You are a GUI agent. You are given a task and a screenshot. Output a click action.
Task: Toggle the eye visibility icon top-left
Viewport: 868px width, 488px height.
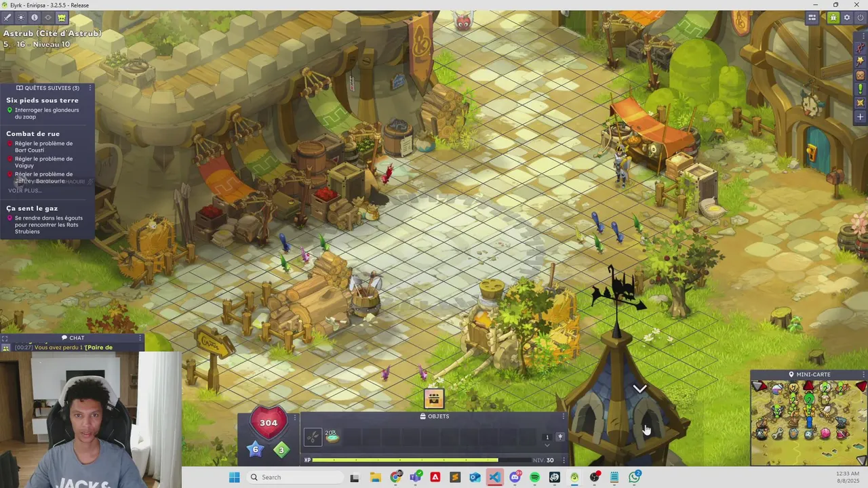tap(47, 18)
